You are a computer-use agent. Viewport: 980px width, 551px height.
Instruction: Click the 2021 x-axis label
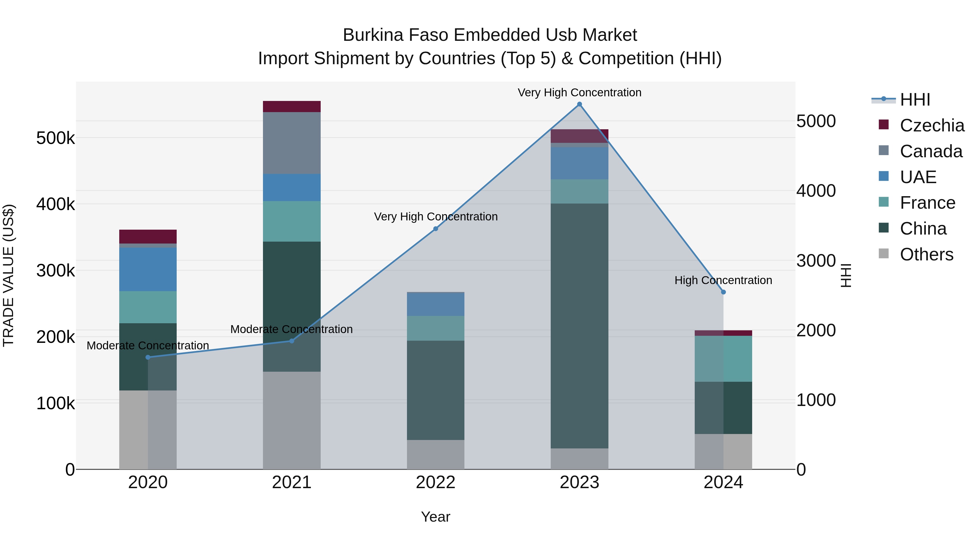(x=292, y=482)
